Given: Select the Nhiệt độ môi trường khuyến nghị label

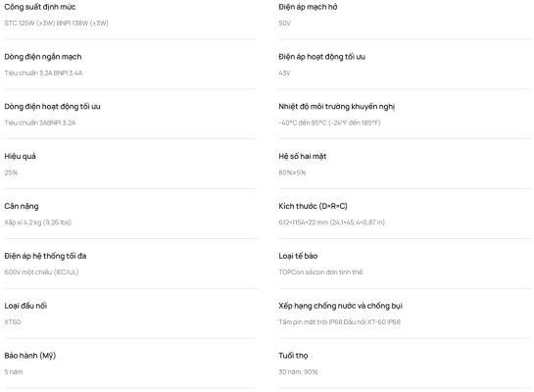Looking at the screenshot, I should (336, 106).
